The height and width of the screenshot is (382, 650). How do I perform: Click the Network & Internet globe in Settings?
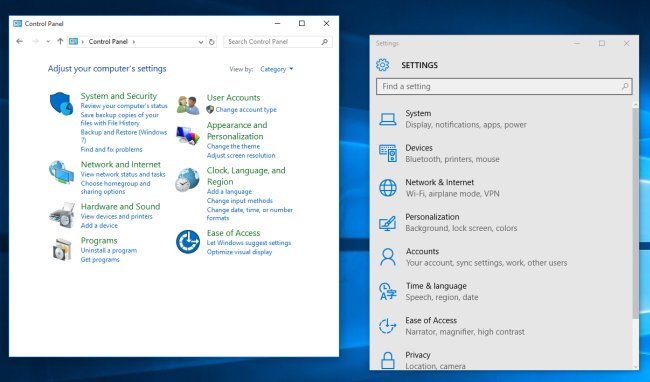tap(388, 188)
